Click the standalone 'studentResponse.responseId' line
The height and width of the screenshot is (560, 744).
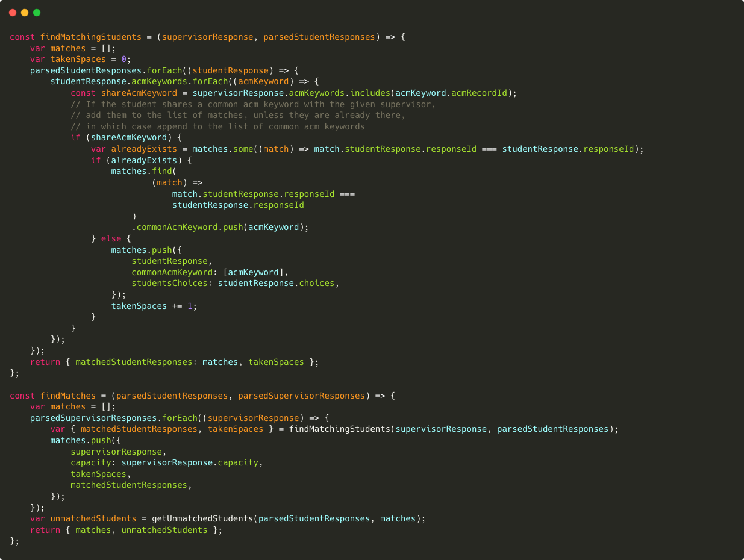point(238,205)
